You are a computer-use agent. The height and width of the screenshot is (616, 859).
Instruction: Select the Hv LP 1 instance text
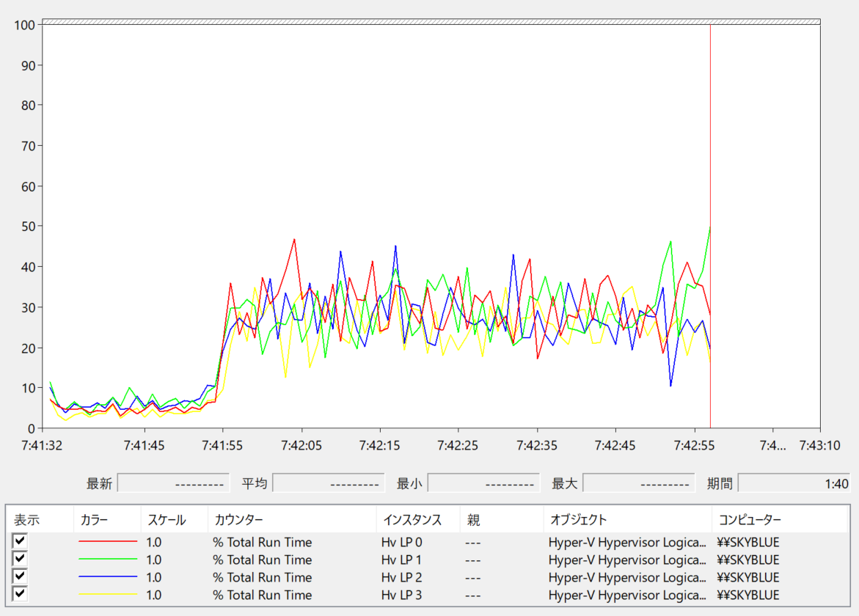[x=401, y=560]
